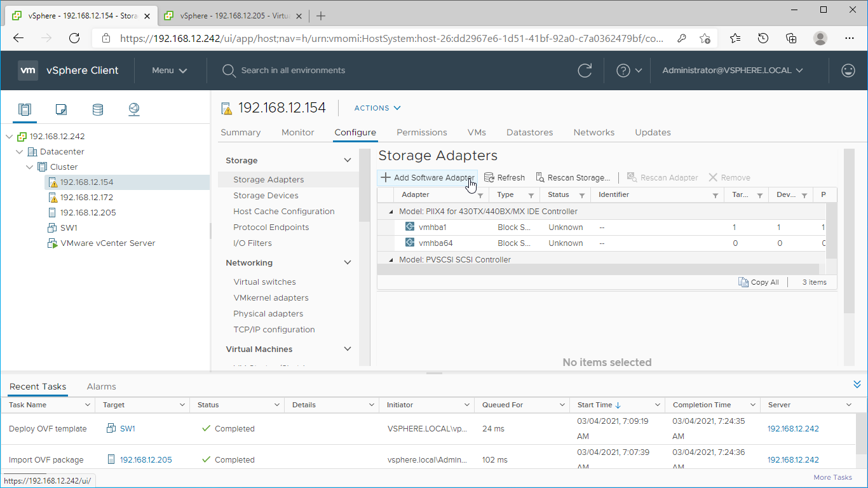Collapse the PIIX4 IDE Controller group
The height and width of the screenshot is (488, 868).
(391, 212)
